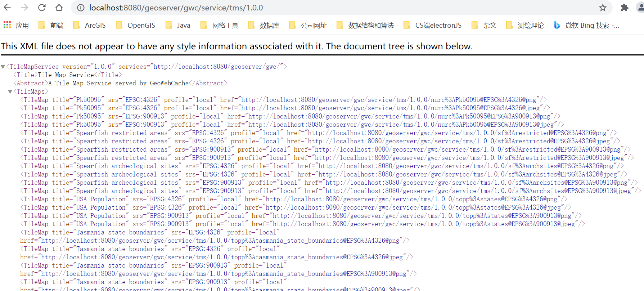Open the 网络工具 bookmark folder
The image size is (644, 291).
[x=219, y=25]
